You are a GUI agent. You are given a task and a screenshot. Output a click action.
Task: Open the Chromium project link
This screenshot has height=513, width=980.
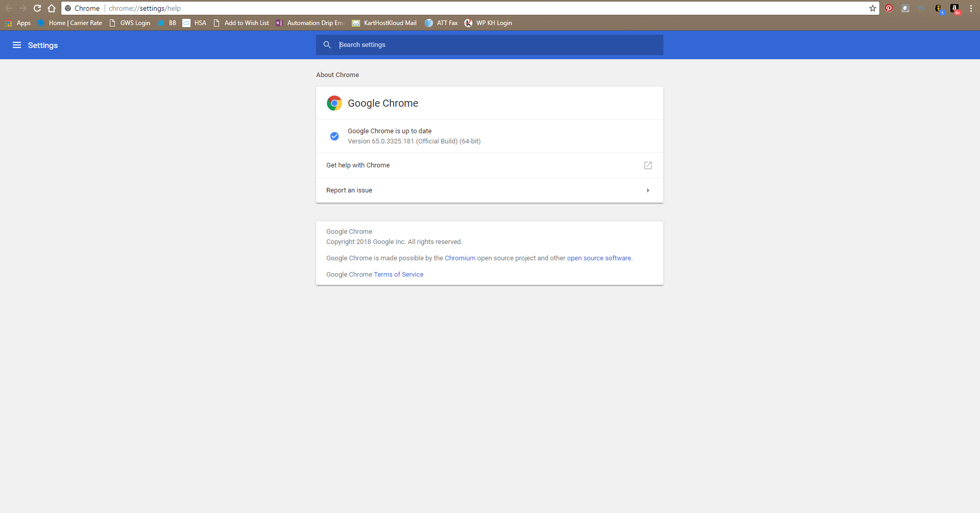click(x=460, y=258)
